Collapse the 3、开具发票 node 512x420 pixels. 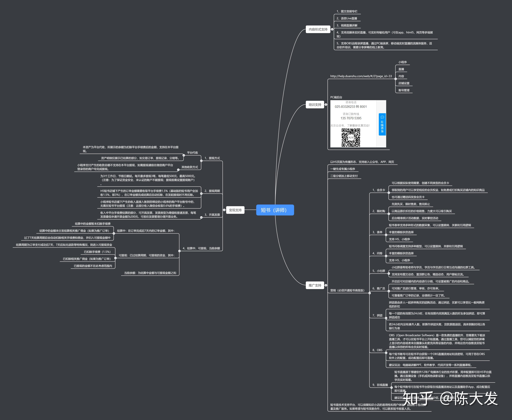click(201, 218)
